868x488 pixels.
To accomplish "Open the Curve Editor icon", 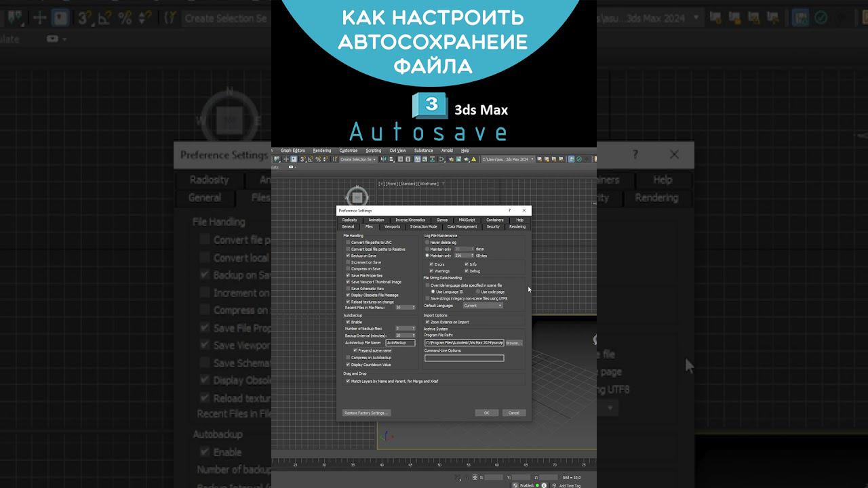I will 425,159.
